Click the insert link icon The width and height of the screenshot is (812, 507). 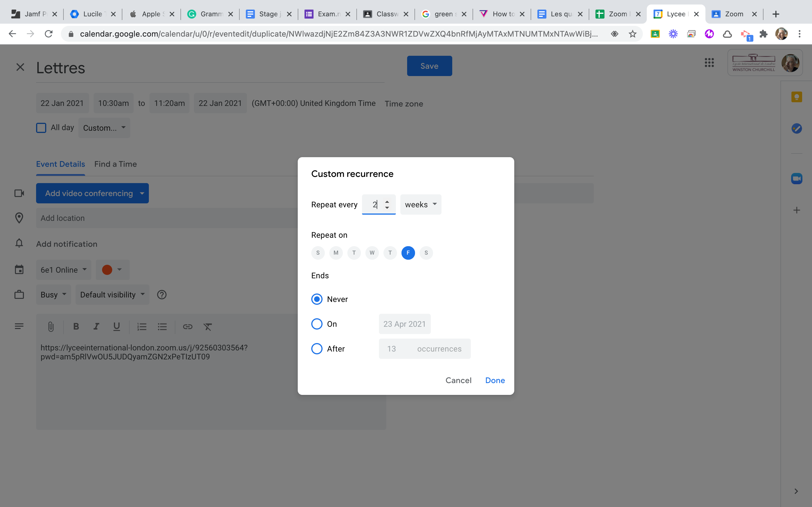point(187,327)
